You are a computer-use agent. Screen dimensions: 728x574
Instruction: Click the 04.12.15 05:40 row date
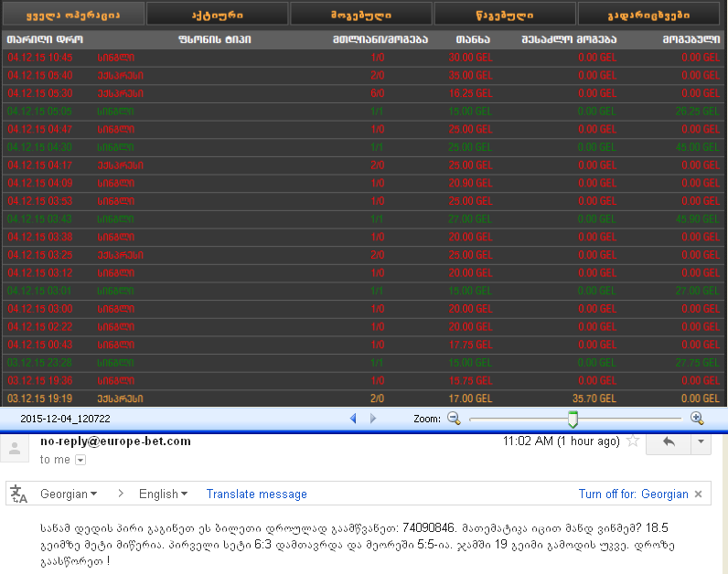[x=40, y=75]
